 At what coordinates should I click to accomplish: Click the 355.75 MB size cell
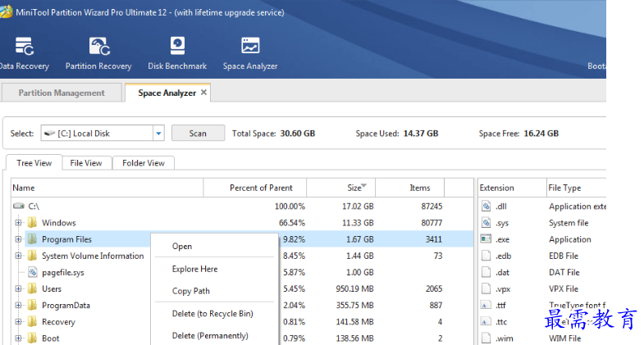point(355,305)
